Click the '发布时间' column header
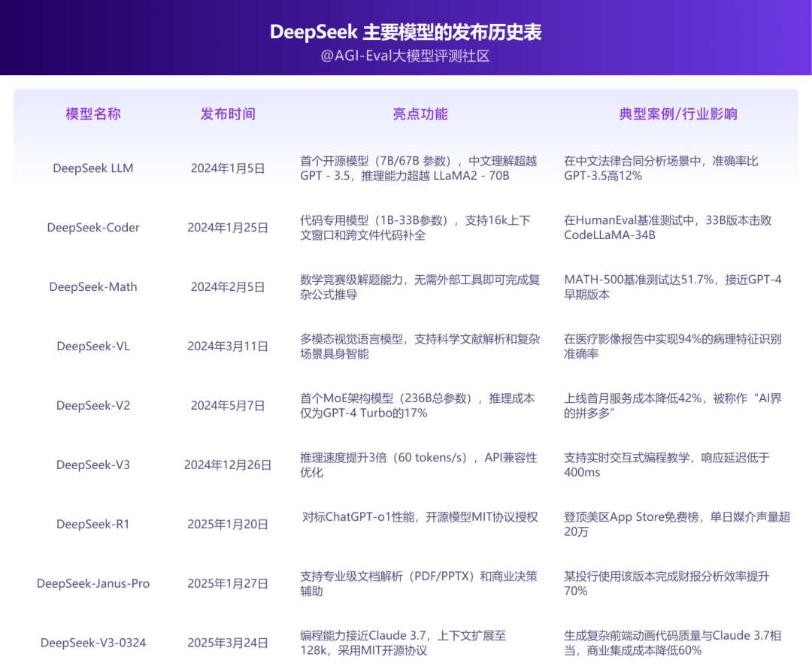The height and width of the screenshot is (672, 812). 228,114
